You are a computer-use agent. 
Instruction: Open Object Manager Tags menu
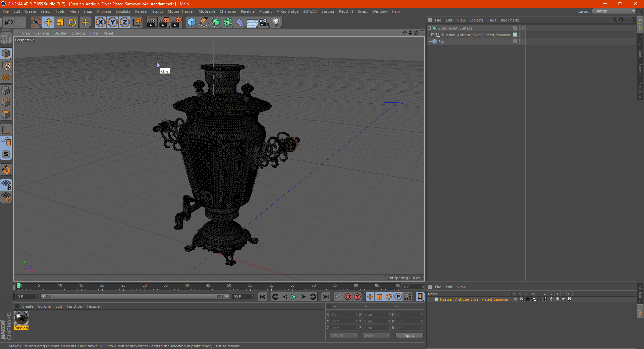(x=492, y=20)
